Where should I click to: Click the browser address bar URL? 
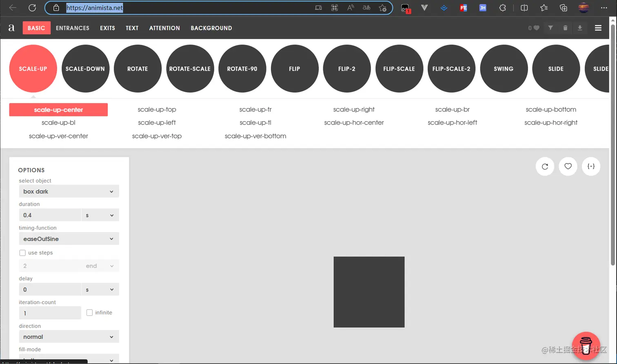tap(95, 8)
